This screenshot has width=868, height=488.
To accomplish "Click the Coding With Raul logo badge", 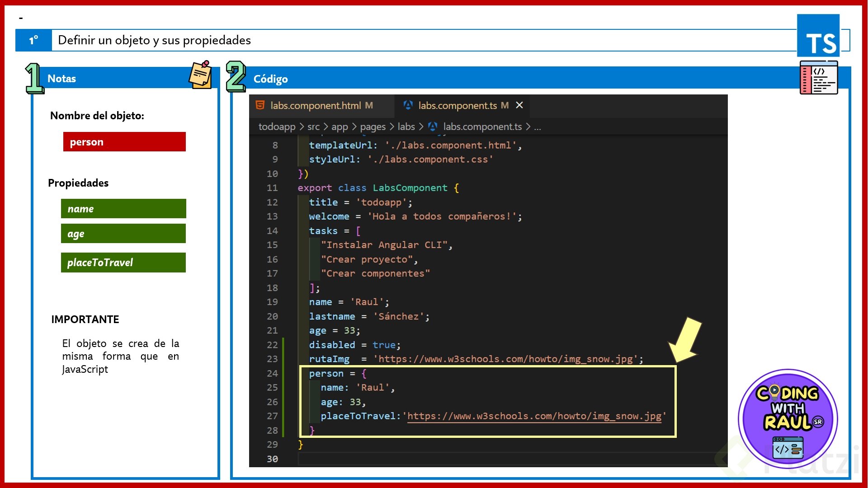I will pyautogui.click(x=788, y=418).
